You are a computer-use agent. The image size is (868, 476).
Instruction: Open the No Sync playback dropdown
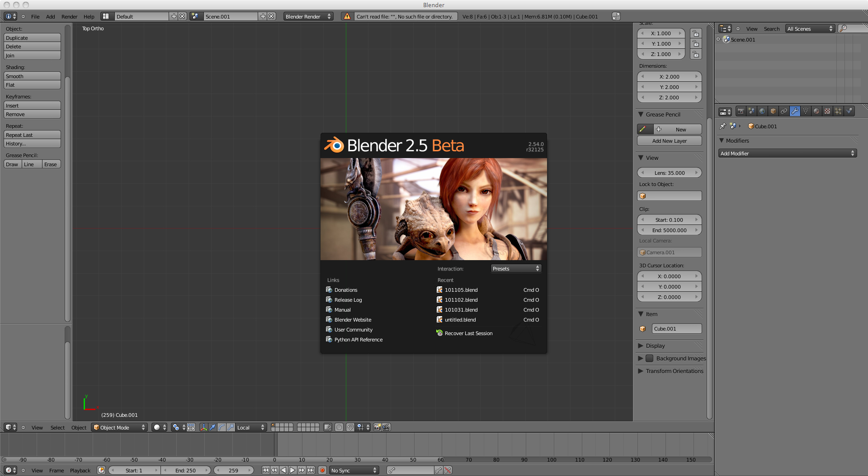click(354, 470)
